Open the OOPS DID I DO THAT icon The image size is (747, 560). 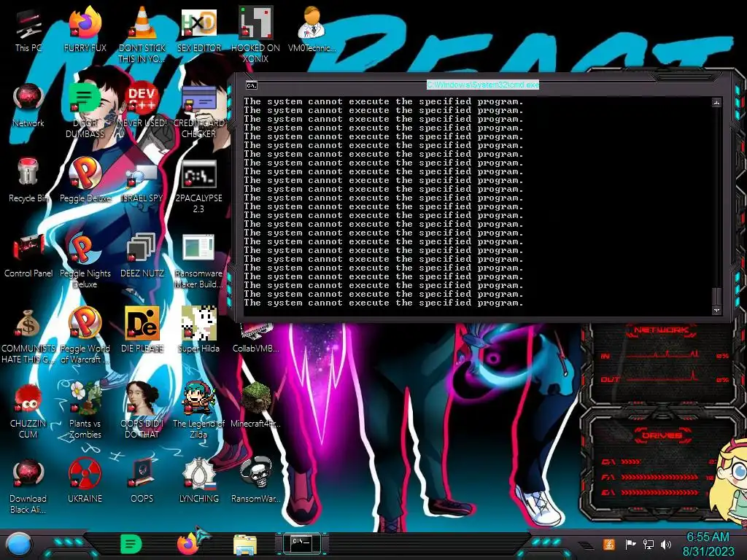pos(142,411)
